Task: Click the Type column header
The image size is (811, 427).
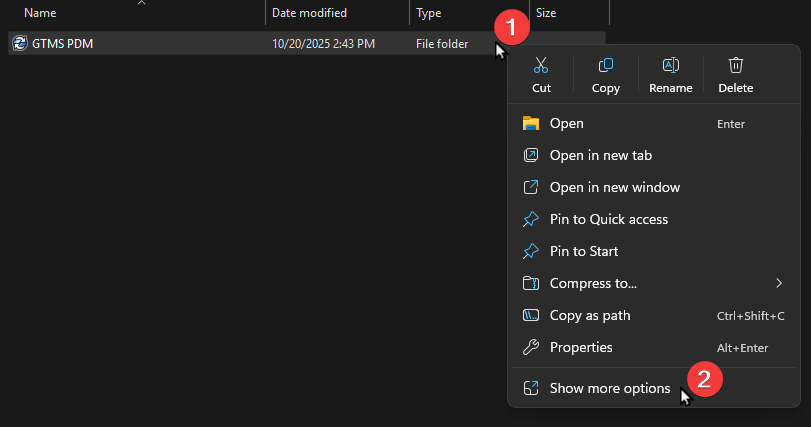Action: point(429,13)
